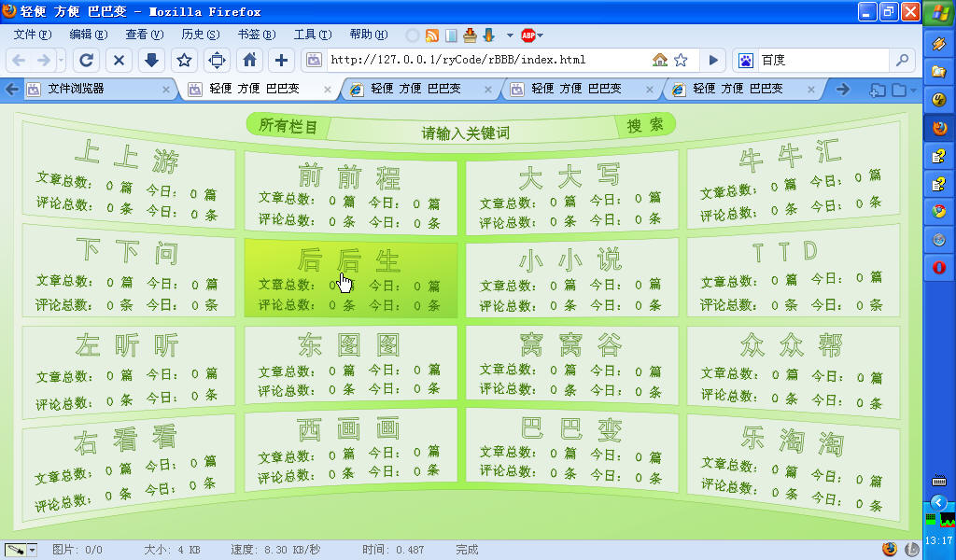Open the 下下问 section card
The height and width of the screenshot is (560, 956).
click(128, 272)
